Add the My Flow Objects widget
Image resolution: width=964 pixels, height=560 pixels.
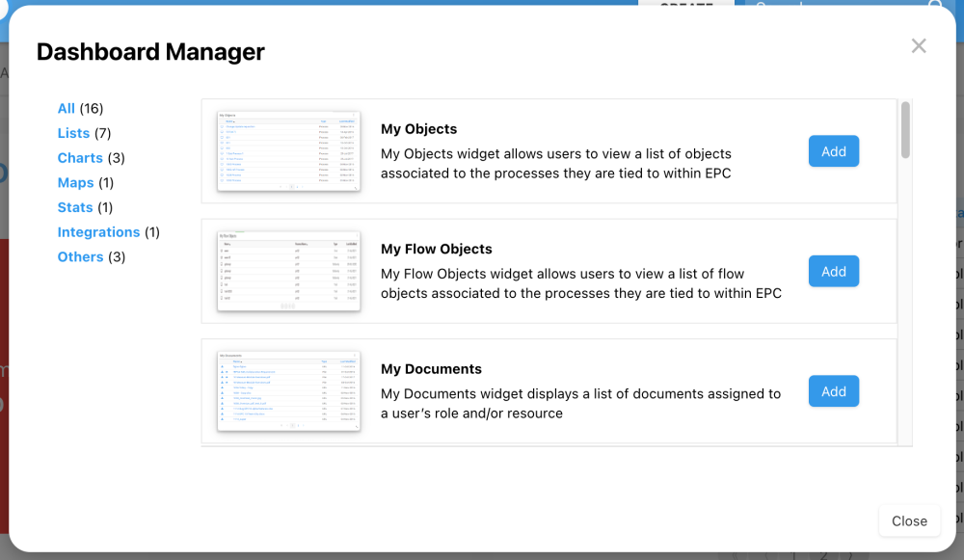[834, 271]
